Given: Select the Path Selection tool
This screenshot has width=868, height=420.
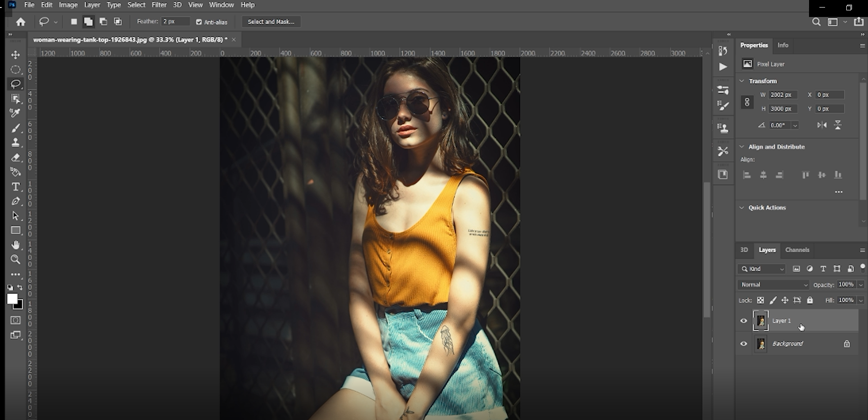Looking at the screenshot, I should coord(16,216).
